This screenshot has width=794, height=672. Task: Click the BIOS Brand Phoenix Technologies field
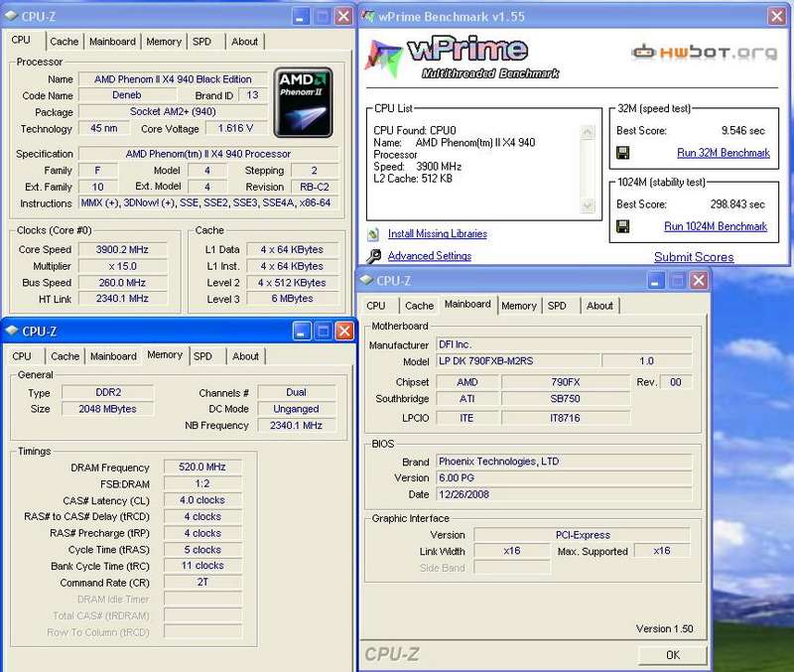point(564,462)
